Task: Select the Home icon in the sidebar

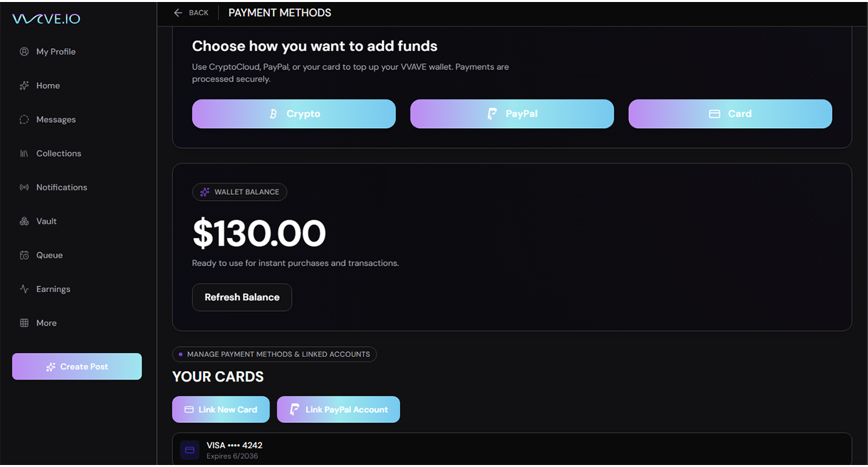Action: point(49,85)
